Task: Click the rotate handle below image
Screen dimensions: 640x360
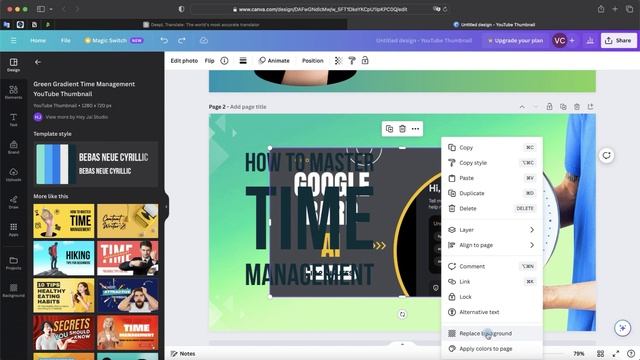Action: click(402, 314)
